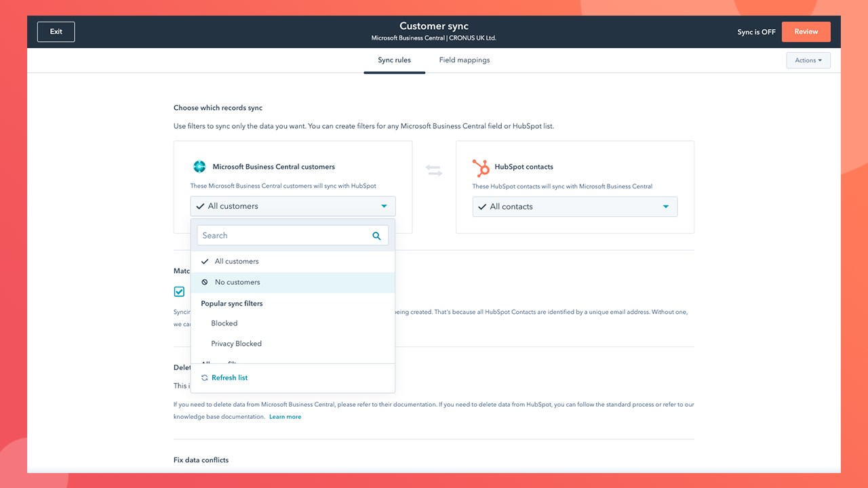Open the Learn more link
This screenshot has height=488, width=868.
tap(285, 417)
